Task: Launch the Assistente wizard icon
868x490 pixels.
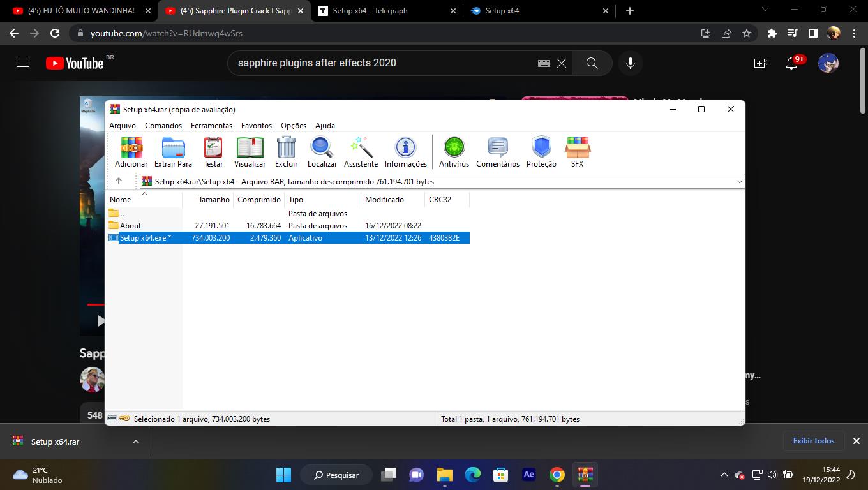Action: click(x=361, y=152)
